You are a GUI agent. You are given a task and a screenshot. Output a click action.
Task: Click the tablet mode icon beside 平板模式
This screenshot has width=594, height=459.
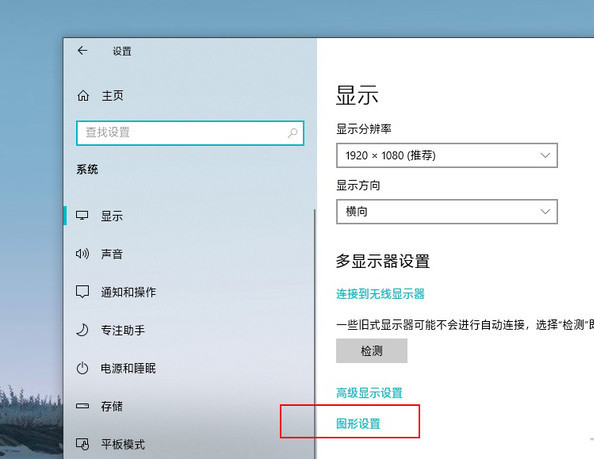[x=82, y=444]
